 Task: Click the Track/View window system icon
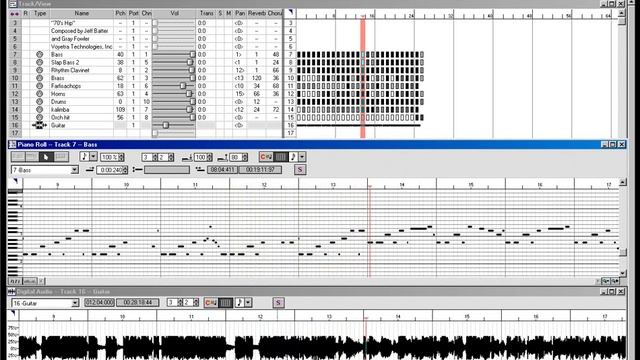[x=13, y=4]
